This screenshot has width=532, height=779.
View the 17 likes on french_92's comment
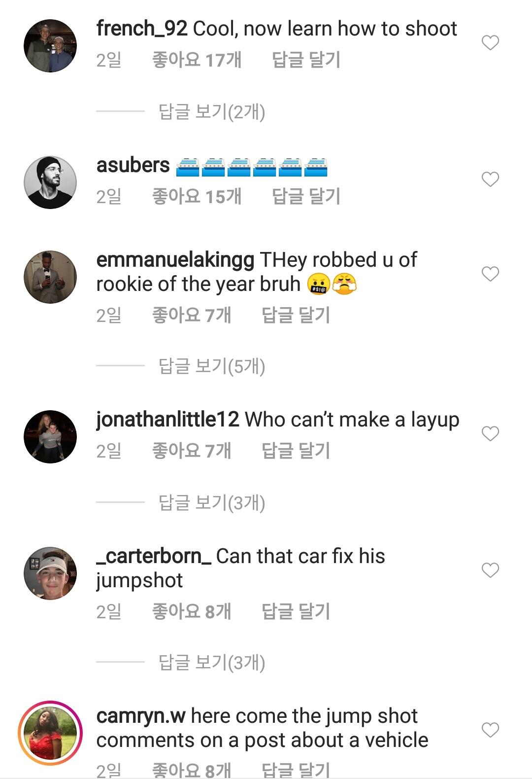pos(197,60)
